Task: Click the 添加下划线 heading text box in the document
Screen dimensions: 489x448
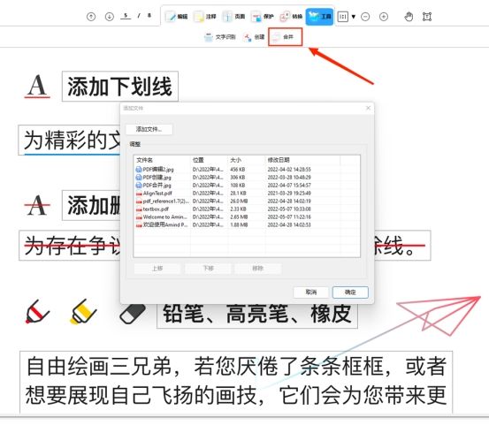Action: pyautogui.click(x=120, y=87)
